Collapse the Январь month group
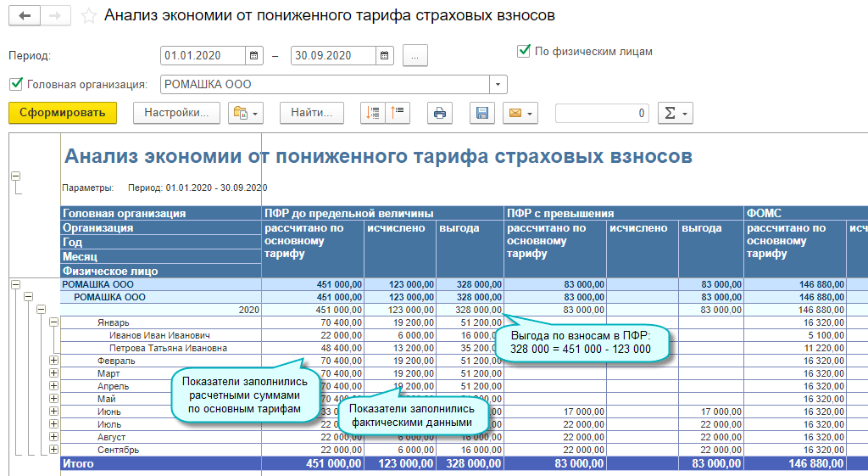This screenshot has height=476, width=868. [53, 322]
